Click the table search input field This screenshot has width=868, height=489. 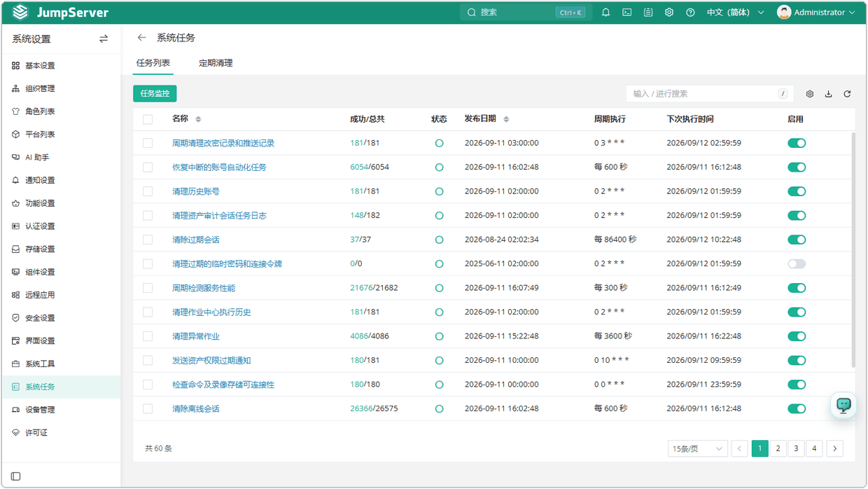709,94
